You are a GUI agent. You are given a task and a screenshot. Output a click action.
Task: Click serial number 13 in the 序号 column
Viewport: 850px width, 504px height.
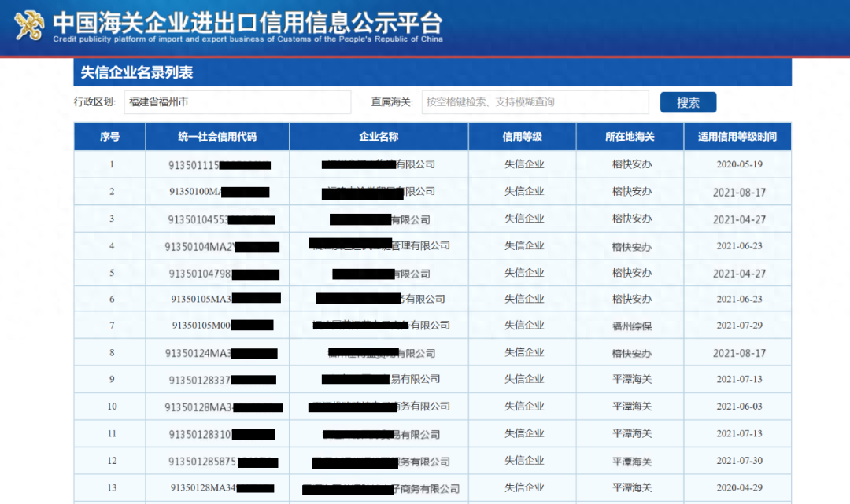112,487
